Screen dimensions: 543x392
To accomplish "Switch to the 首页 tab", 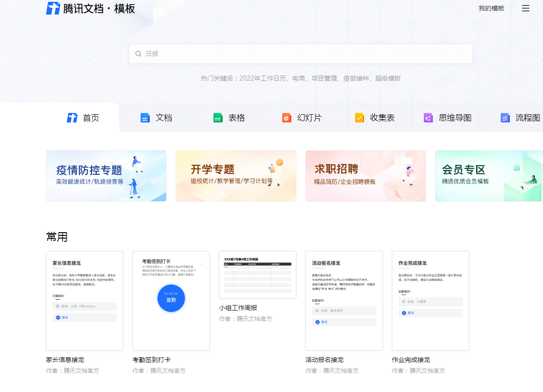I will [83, 118].
